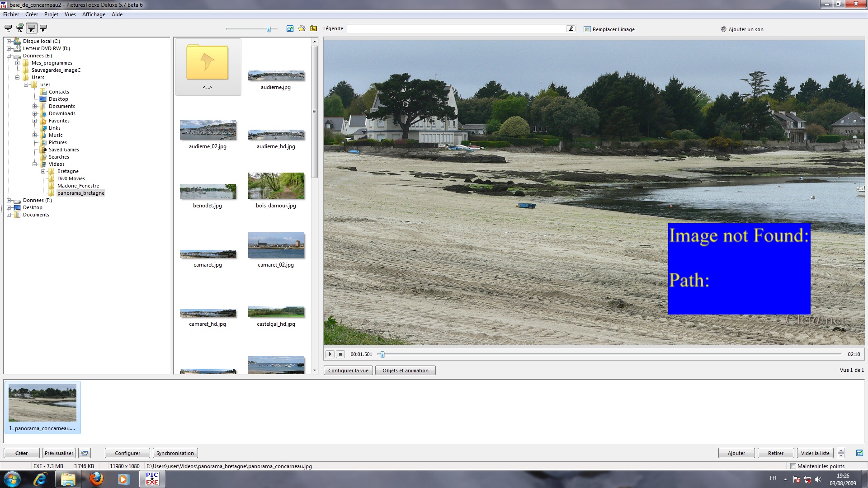Screen dimensions: 868x488
Task: Click the fullscreen preview icon next to Prévisualiser
Action: tap(85, 453)
